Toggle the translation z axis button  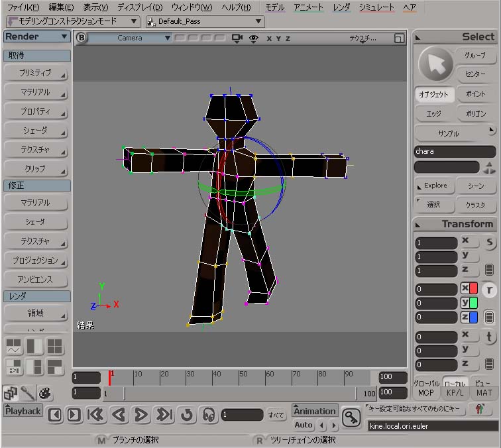coord(469,364)
